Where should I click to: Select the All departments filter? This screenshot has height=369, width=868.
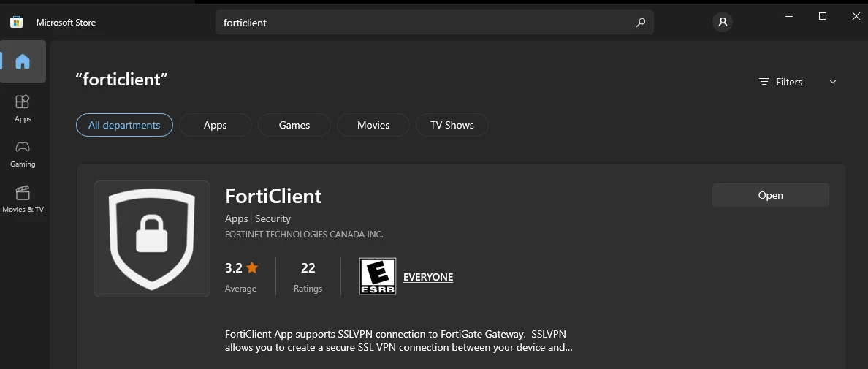[124, 125]
